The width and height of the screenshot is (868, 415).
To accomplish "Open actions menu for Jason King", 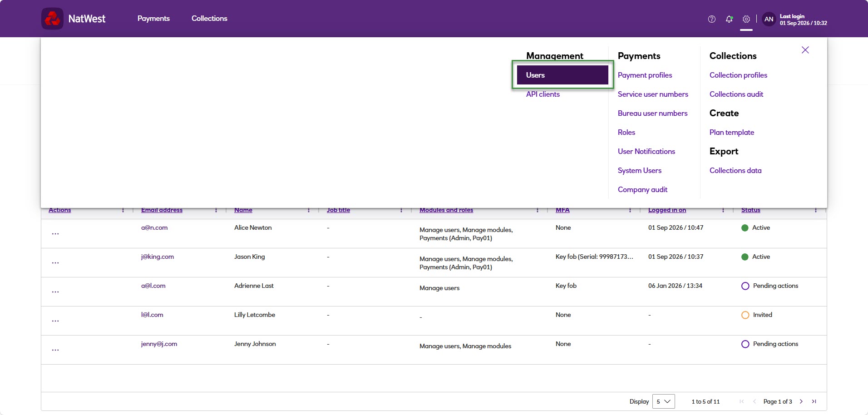I will [x=55, y=263].
